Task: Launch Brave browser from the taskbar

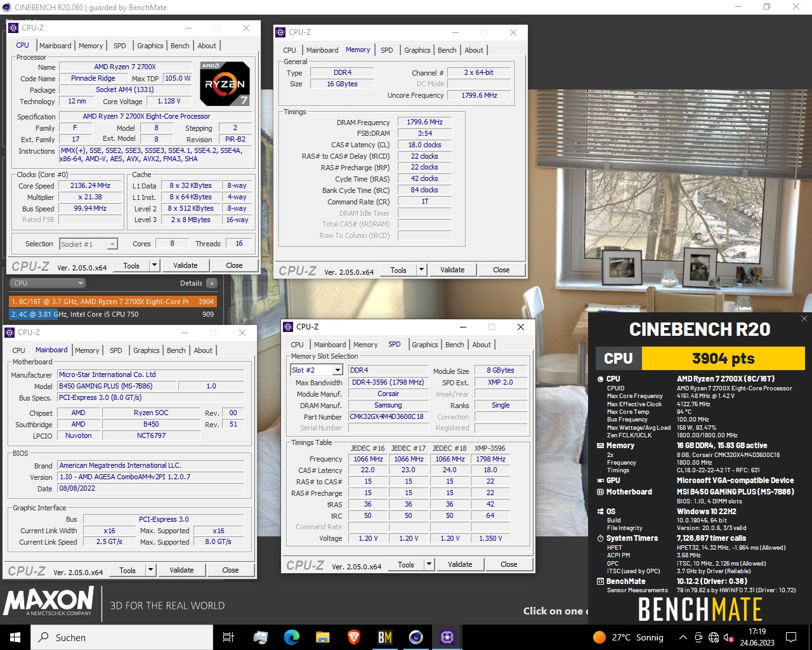Action: click(x=353, y=637)
